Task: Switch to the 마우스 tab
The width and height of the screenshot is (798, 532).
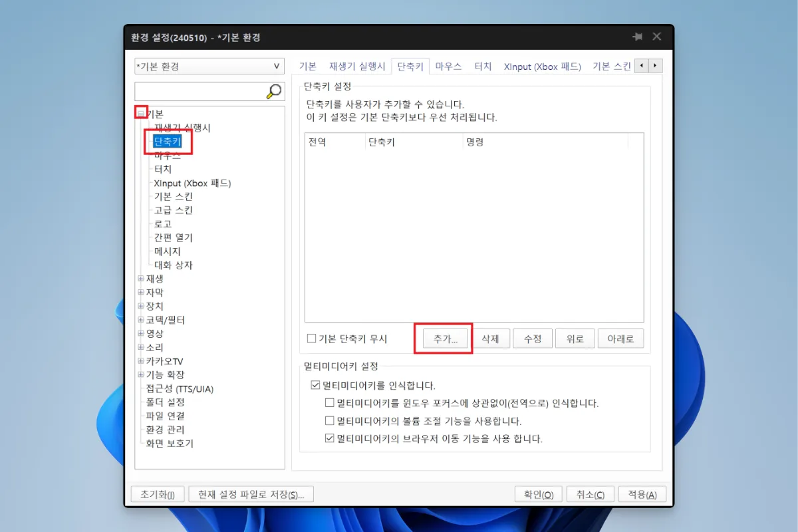Action: [x=448, y=66]
